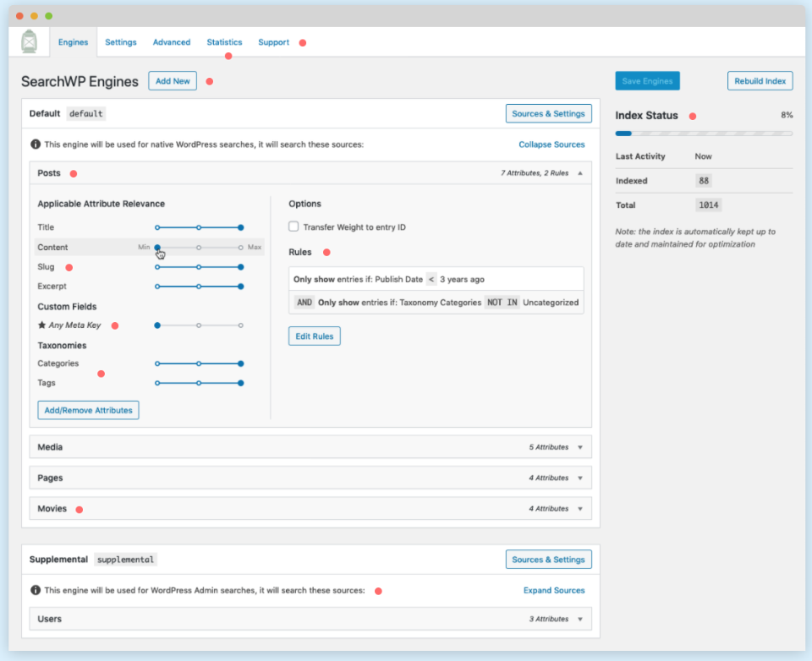The width and height of the screenshot is (812, 661).
Task: Click the info icon beside native WordPress searches text
Action: (36, 145)
